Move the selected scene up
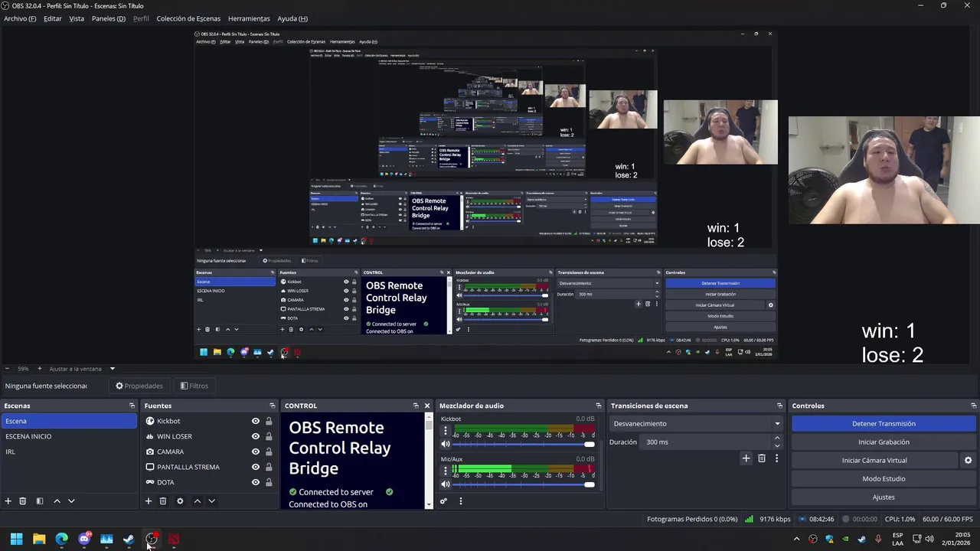980x551 pixels. [57, 501]
